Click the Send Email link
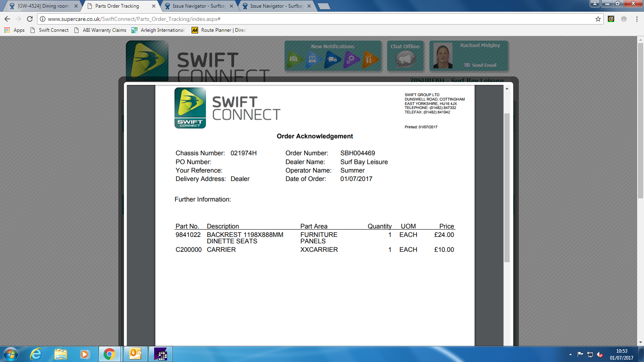 [x=480, y=65]
